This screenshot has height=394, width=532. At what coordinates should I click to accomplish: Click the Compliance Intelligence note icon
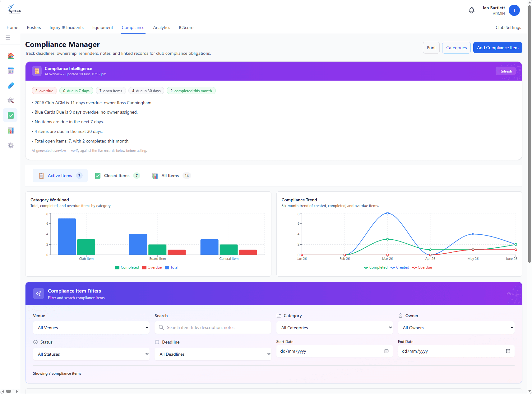click(37, 71)
